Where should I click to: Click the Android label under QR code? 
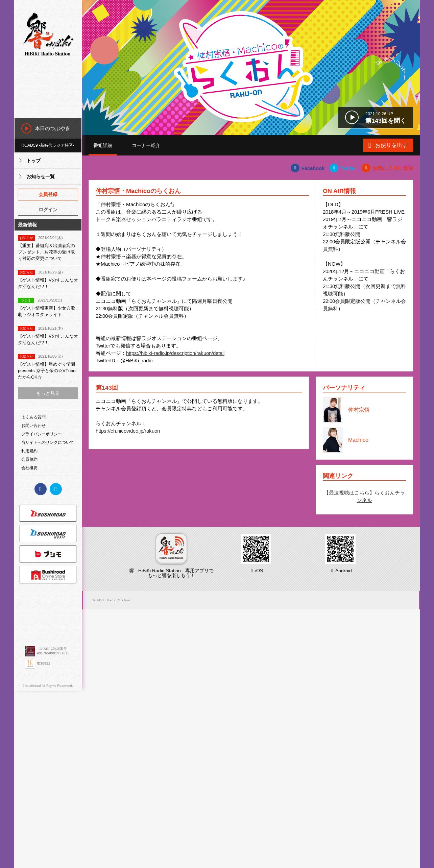pyautogui.click(x=343, y=571)
